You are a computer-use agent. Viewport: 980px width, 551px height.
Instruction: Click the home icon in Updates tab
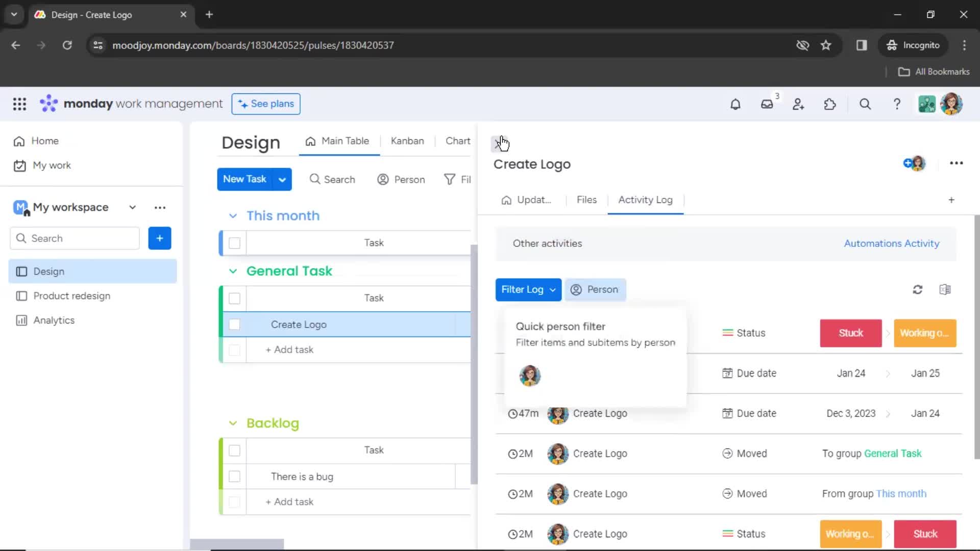[x=506, y=200]
